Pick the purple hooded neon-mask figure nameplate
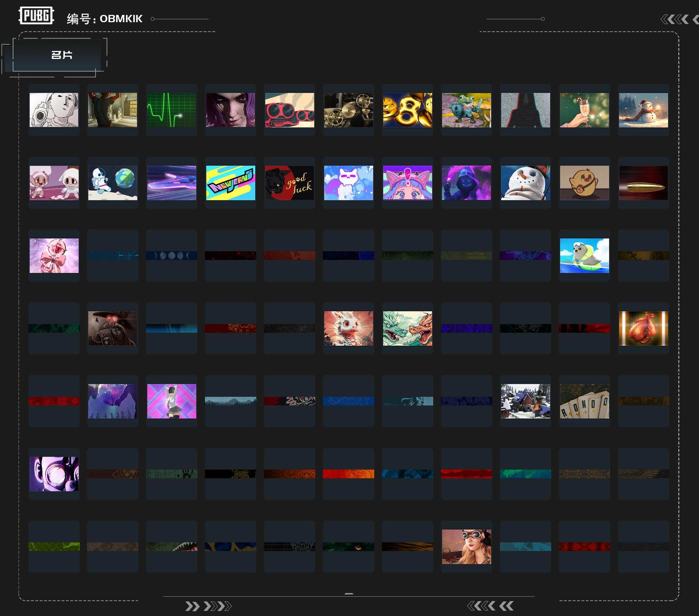This screenshot has width=699, height=616. (x=467, y=183)
